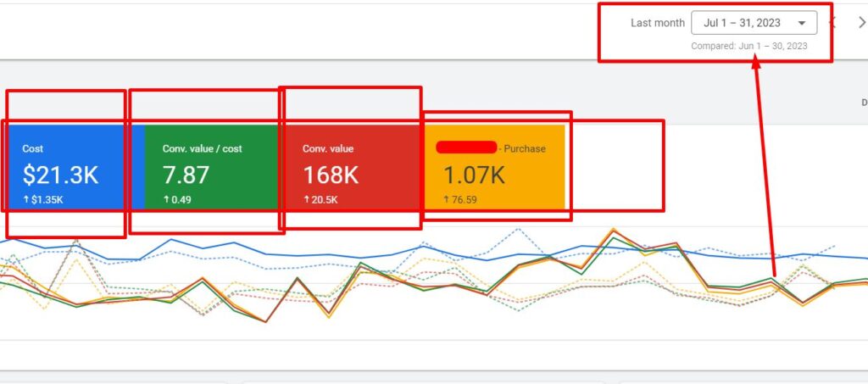Click the $21.3K cost value
The height and width of the screenshot is (384, 868).
click(x=60, y=175)
